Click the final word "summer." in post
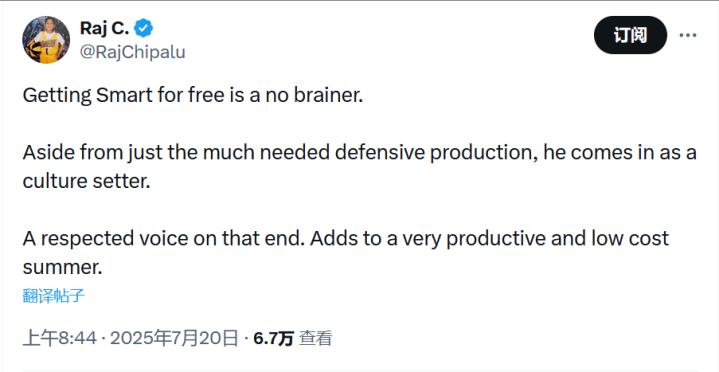Viewport: 719px width, 372px height. [62, 267]
